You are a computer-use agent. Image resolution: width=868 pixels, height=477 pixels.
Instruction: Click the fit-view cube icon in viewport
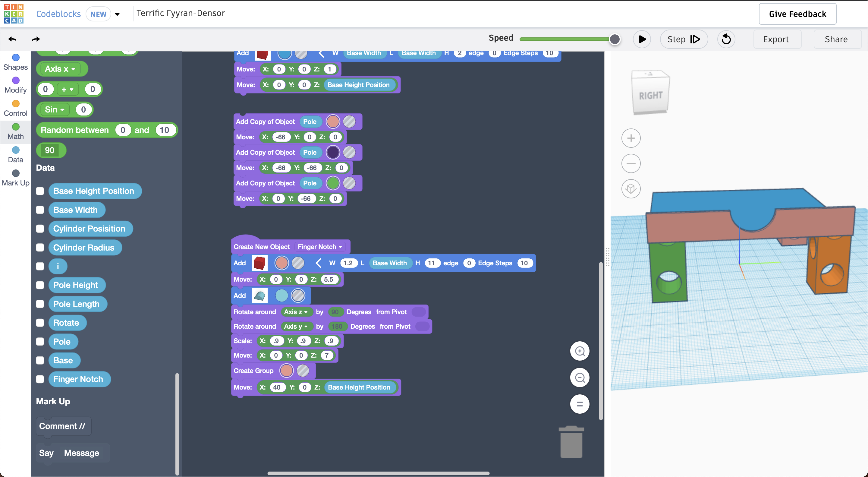[631, 189]
